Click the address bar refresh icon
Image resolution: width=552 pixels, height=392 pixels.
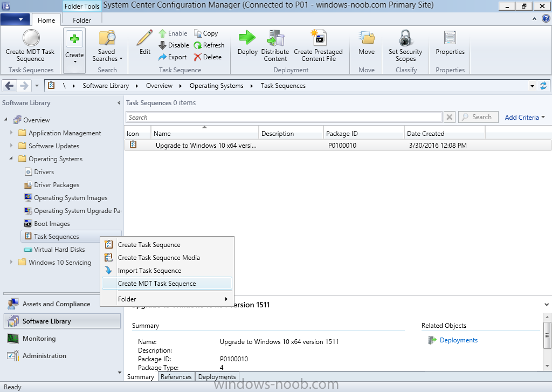(x=543, y=86)
